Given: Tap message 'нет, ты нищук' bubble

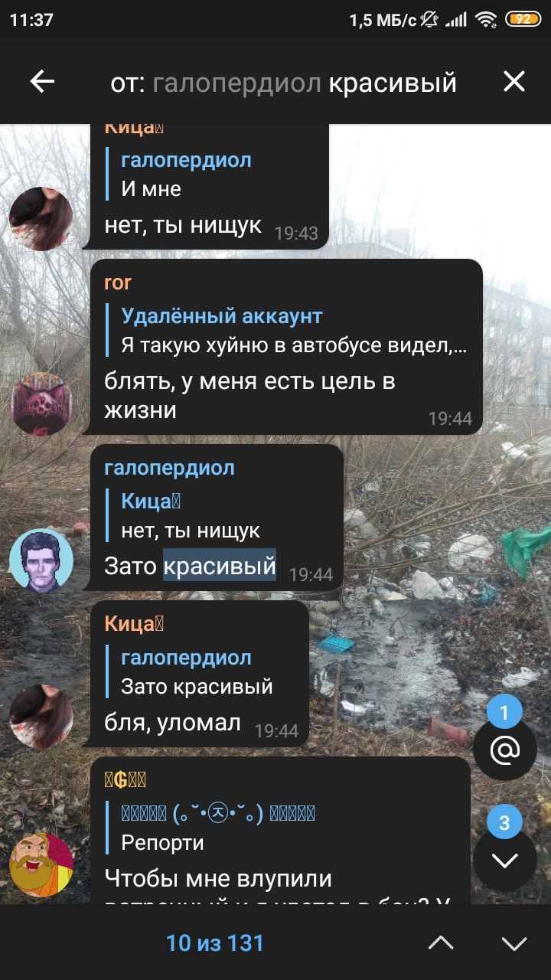Looking at the screenshot, I should coord(183,225).
